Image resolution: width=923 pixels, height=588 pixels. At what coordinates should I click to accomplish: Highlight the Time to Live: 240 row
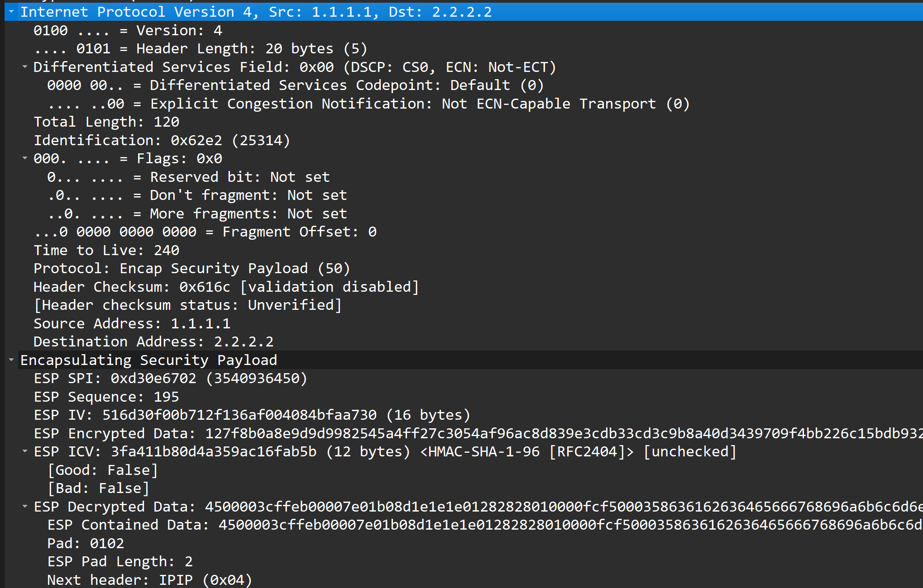[106, 250]
